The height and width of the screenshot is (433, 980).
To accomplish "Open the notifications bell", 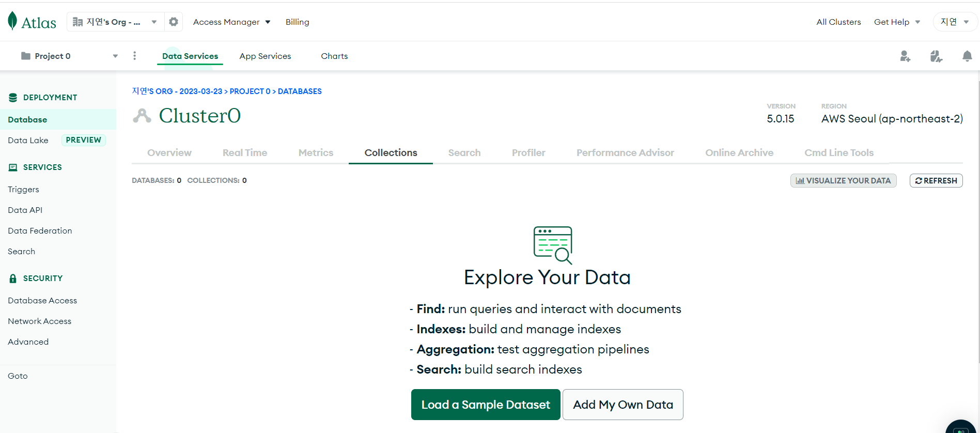I will pyautogui.click(x=967, y=56).
